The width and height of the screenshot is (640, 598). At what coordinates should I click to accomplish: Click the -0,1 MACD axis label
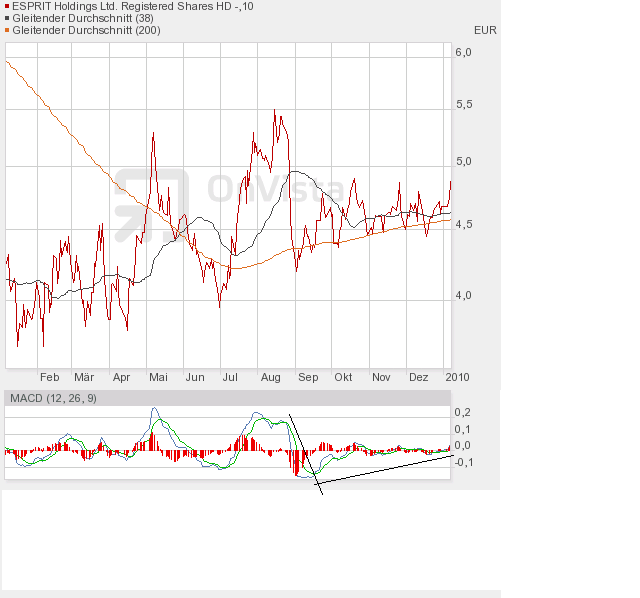click(x=463, y=462)
